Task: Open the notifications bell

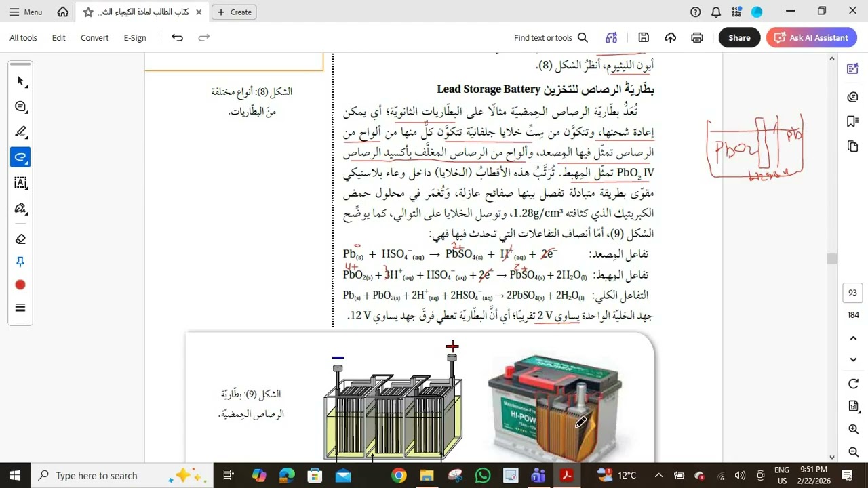Action: click(x=716, y=12)
